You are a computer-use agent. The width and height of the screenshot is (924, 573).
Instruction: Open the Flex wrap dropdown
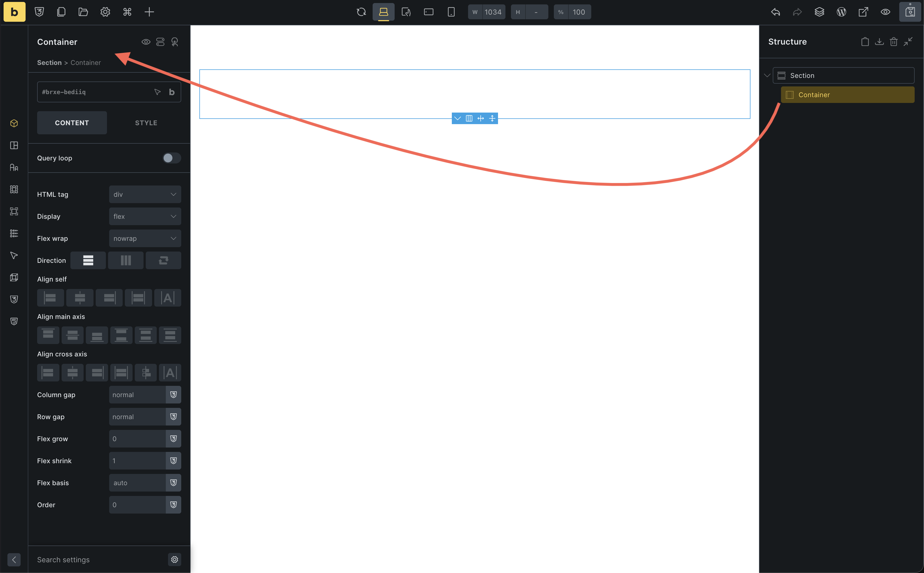pyautogui.click(x=145, y=238)
